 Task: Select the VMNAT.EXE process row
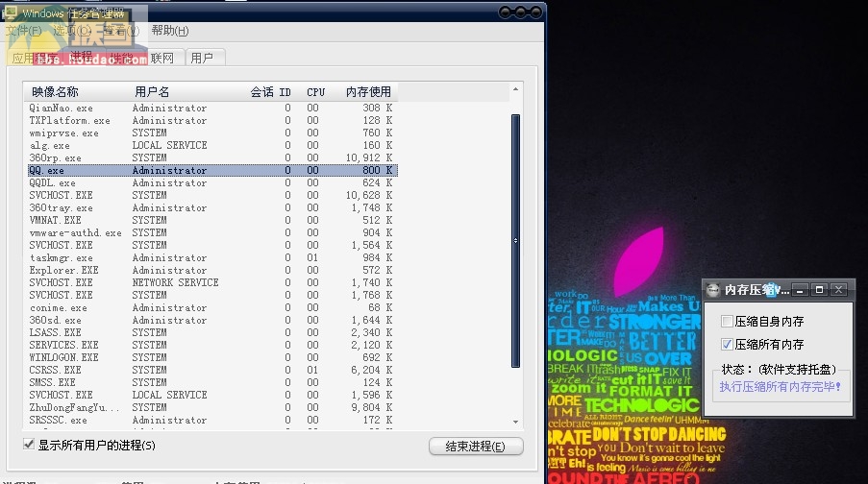pyautogui.click(x=212, y=220)
